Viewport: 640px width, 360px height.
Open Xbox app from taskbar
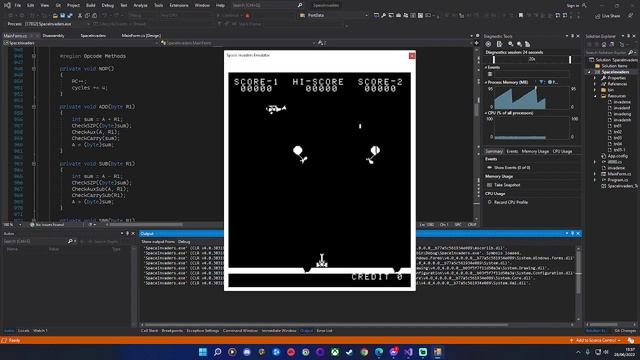335,352
